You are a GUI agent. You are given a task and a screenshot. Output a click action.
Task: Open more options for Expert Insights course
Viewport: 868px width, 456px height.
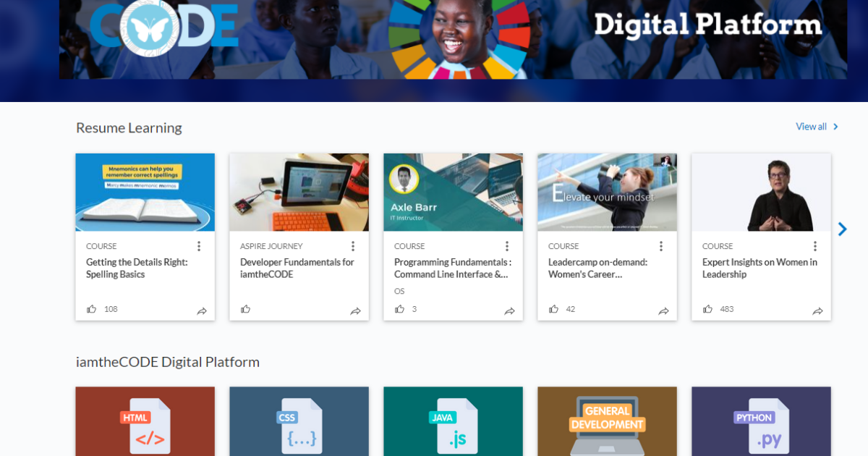point(815,246)
